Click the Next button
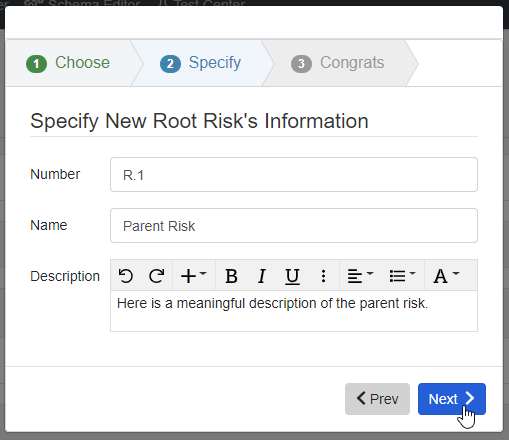Image resolution: width=509 pixels, height=440 pixels. (x=452, y=399)
